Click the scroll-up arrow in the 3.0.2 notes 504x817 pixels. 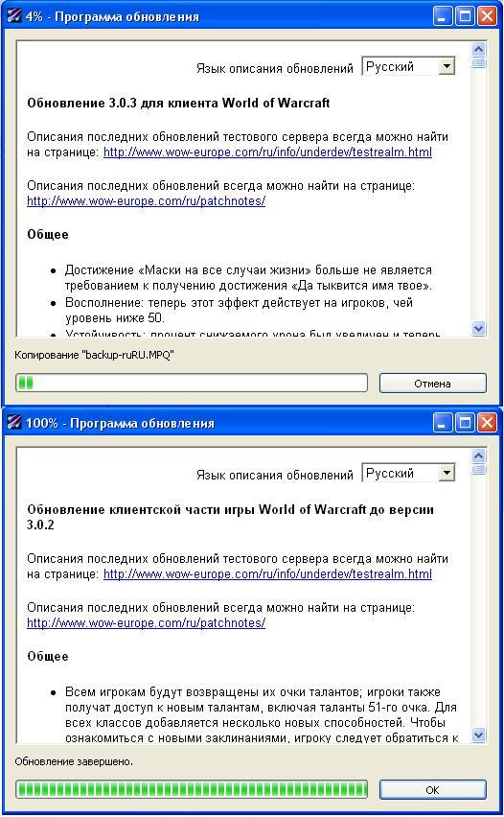pyautogui.click(x=478, y=455)
